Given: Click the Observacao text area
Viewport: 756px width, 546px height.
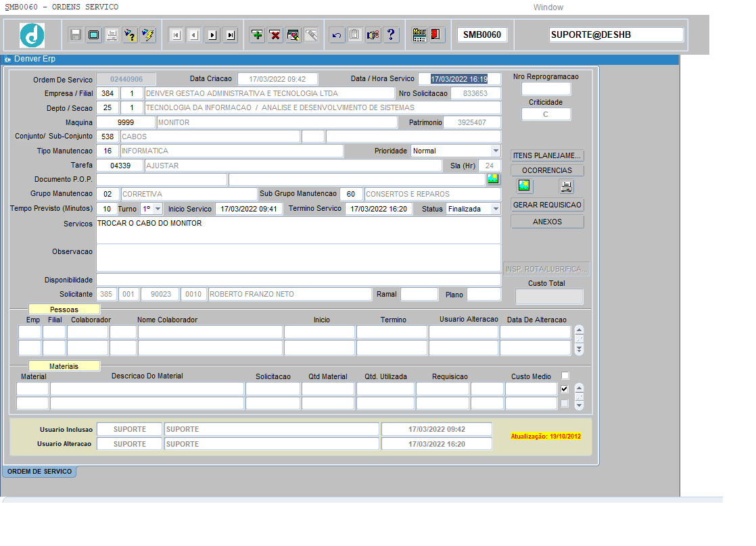Looking at the screenshot, I should tap(298, 258).
